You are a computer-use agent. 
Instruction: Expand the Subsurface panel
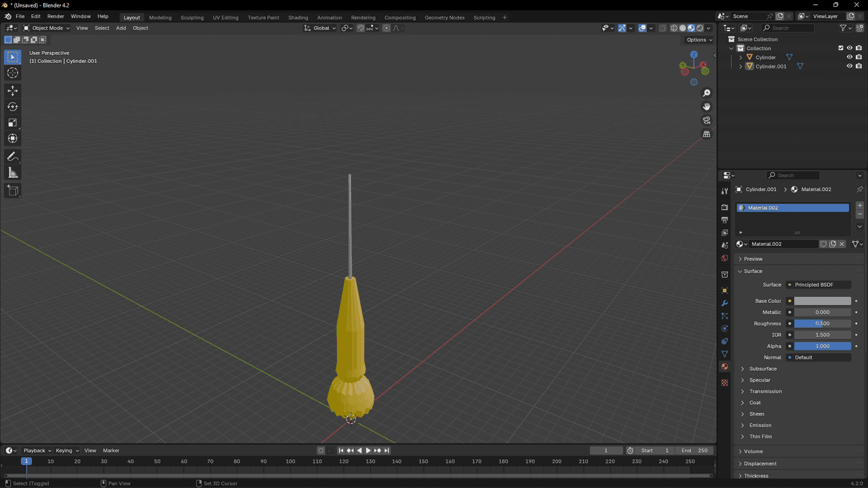click(x=763, y=369)
